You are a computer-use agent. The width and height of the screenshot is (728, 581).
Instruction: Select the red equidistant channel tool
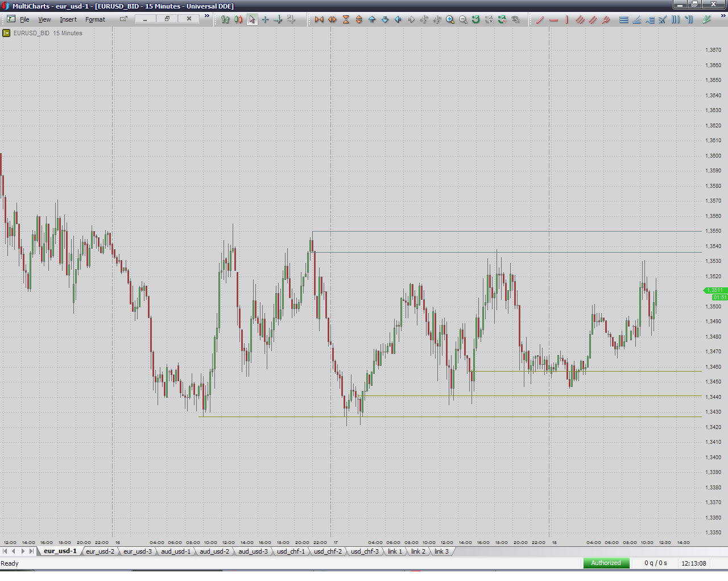point(580,19)
